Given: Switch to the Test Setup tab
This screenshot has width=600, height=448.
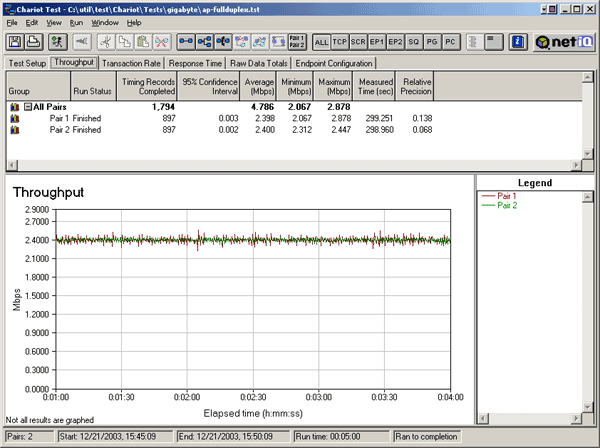Looking at the screenshot, I should click(27, 62).
